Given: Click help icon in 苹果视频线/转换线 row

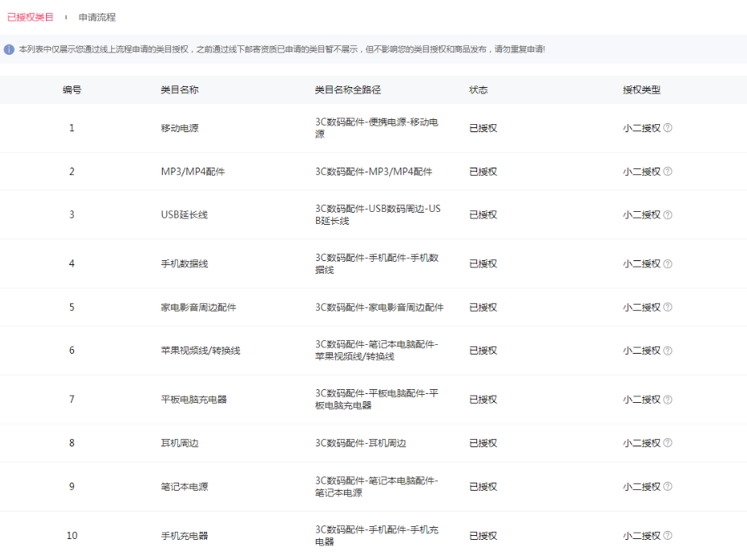Looking at the screenshot, I should [667, 351].
